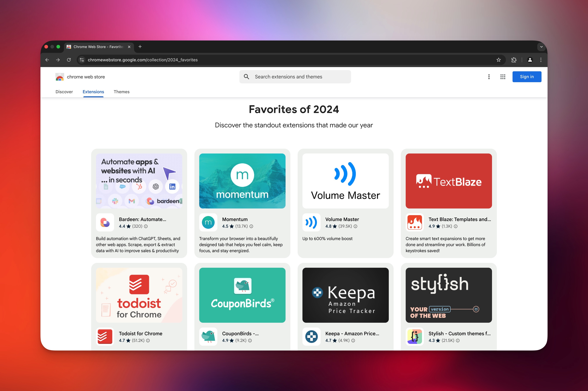The height and width of the screenshot is (391, 588).
Task: Click Bardeen's 'Build automation with ChatGPT' description
Action: pyautogui.click(x=138, y=245)
